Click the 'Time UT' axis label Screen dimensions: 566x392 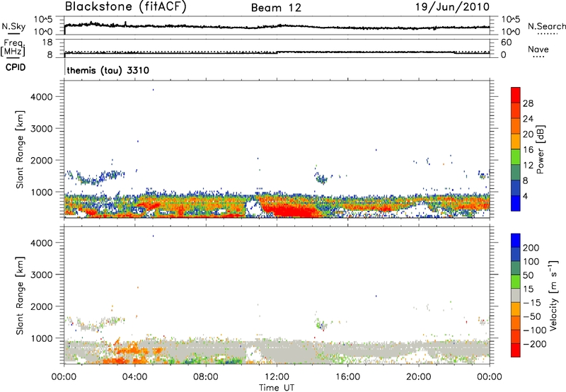[x=276, y=388]
